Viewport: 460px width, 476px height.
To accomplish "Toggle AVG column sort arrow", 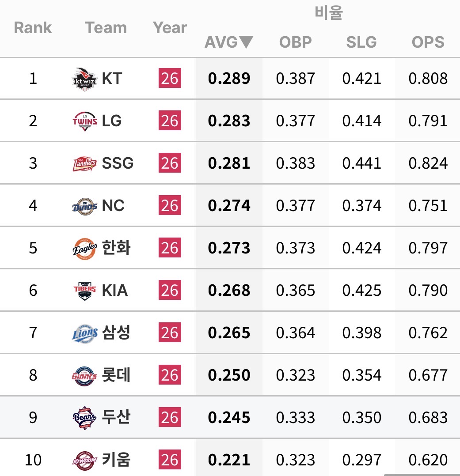I will pos(246,42).
